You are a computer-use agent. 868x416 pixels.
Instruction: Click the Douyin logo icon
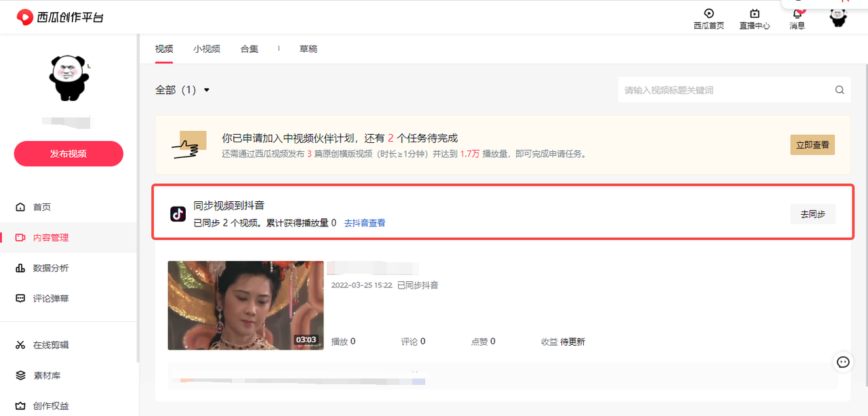[x=178, y=214]
